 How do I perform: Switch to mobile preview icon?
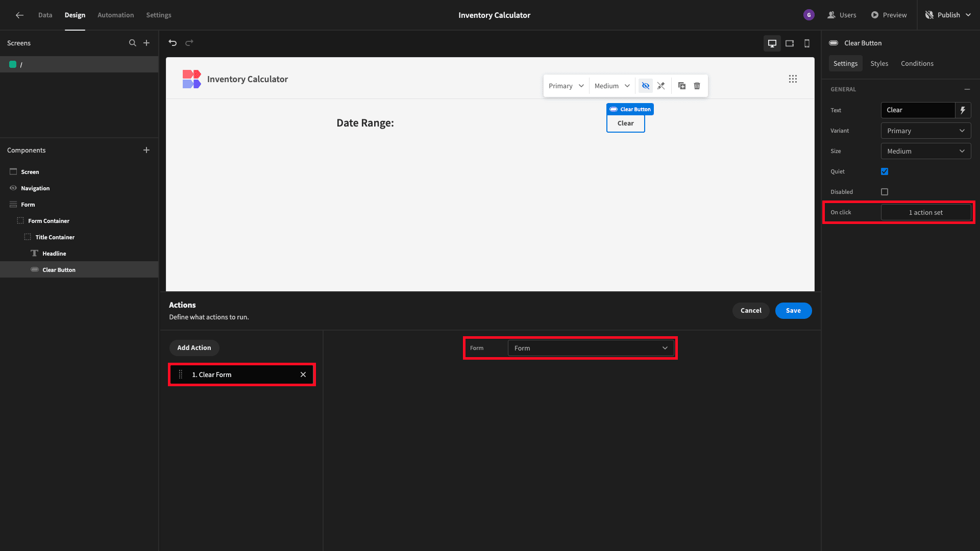click(807, 43)
